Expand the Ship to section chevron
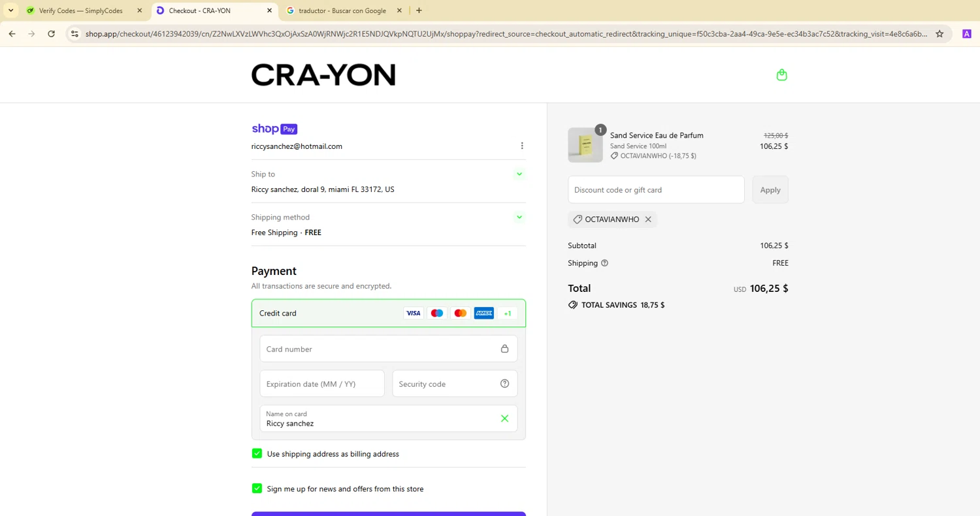Viewport: 980px width, 516px height. [519, 174]
